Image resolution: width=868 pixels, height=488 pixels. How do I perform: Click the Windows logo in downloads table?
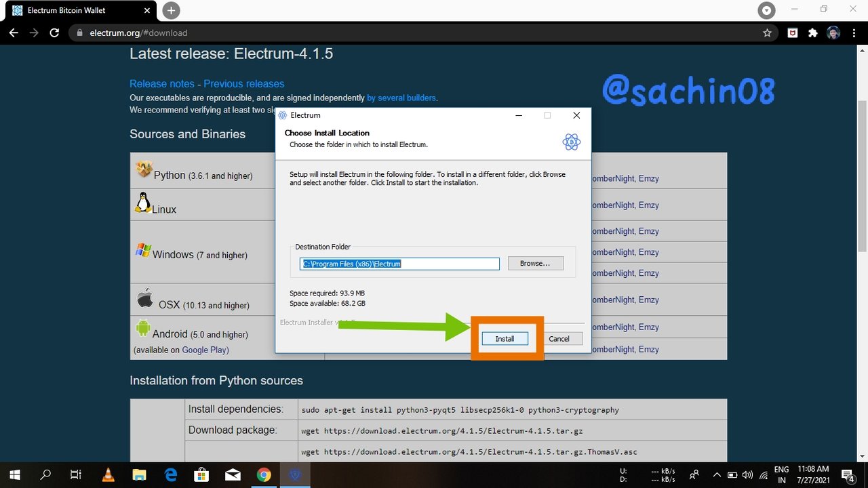143,250
